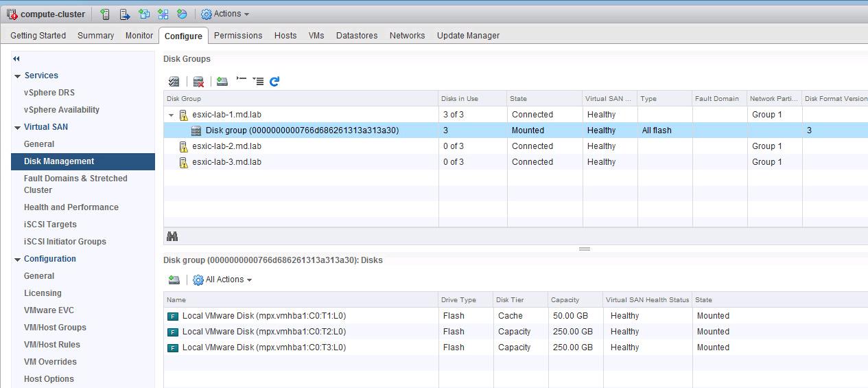868x388 pixels.
Task: Click the remove disk group icon
Action: click(x=198, y=81)
